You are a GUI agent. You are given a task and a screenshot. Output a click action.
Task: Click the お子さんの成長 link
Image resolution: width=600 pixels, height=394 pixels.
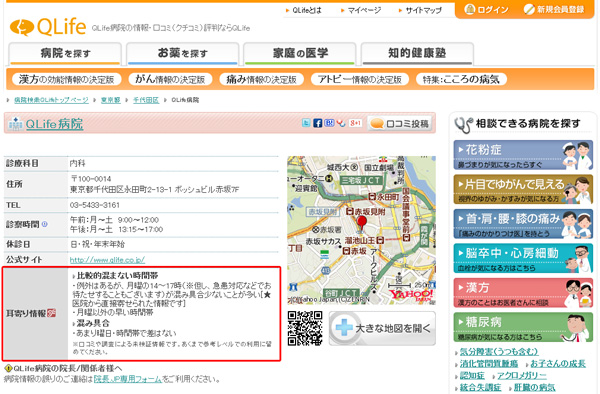[x=558, y=363]
